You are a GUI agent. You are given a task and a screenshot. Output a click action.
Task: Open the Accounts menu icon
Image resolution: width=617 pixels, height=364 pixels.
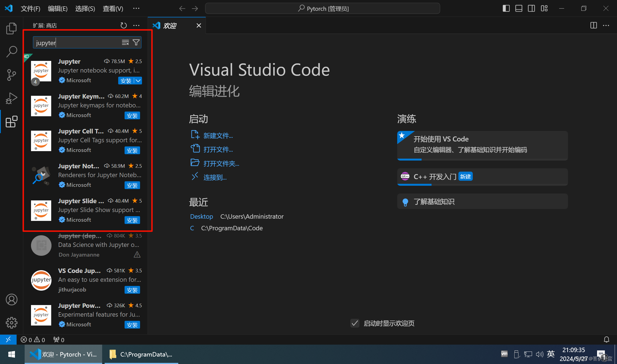coord(11,300)
